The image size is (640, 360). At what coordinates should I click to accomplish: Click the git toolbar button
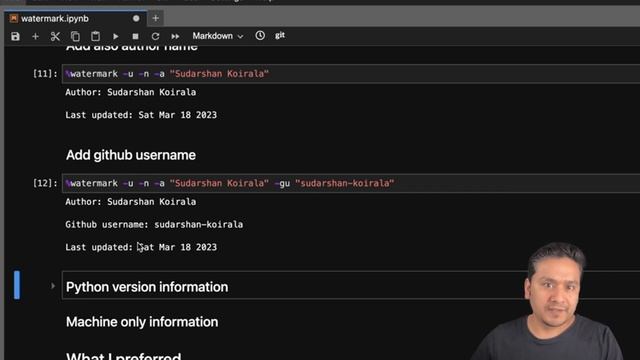pyautogui.click(x=280, y=36)
